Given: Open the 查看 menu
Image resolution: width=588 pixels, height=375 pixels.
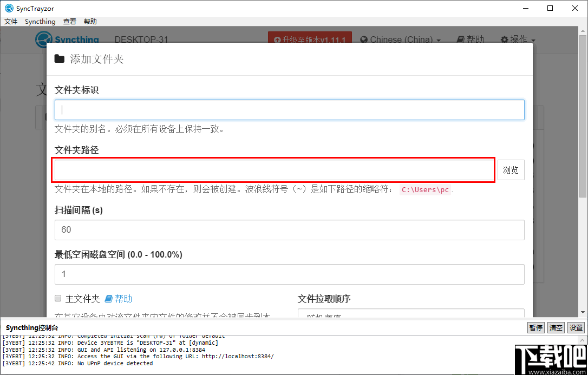Looking at the screenshot, I should [x=69, y=21].
